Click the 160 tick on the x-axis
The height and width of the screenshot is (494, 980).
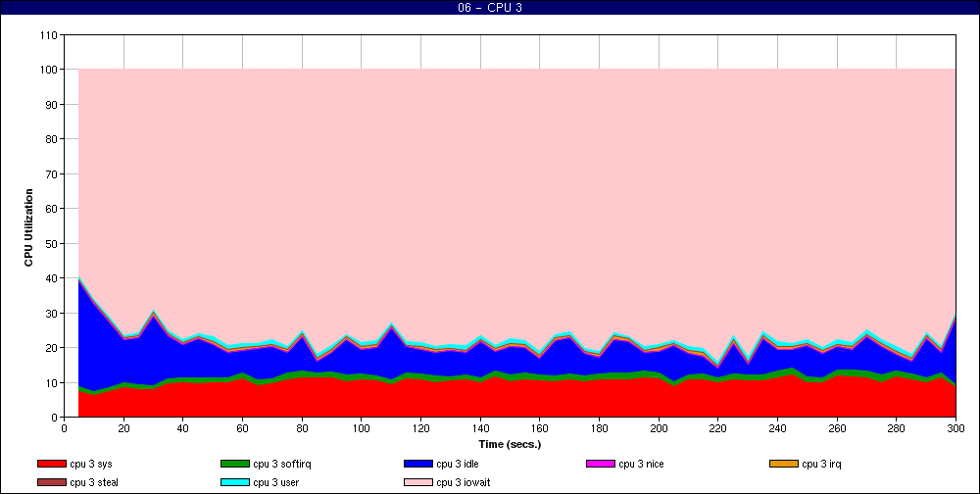(x=539, y=428)
